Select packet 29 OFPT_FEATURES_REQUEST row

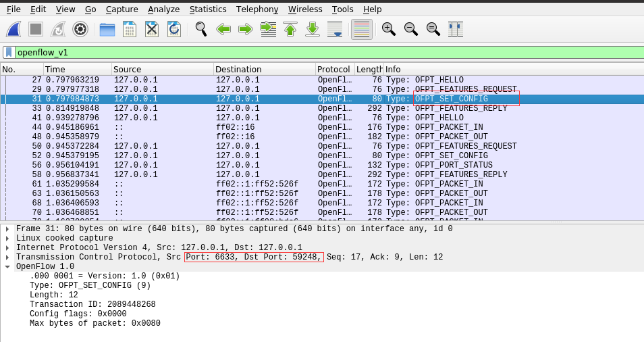click(x=322, y=89)
